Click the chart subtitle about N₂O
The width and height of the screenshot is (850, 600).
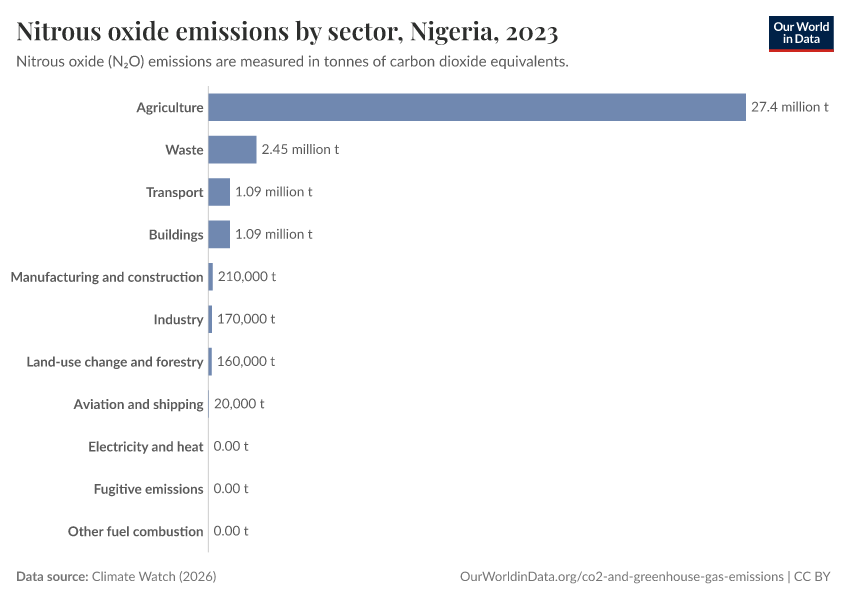[293, 62]
